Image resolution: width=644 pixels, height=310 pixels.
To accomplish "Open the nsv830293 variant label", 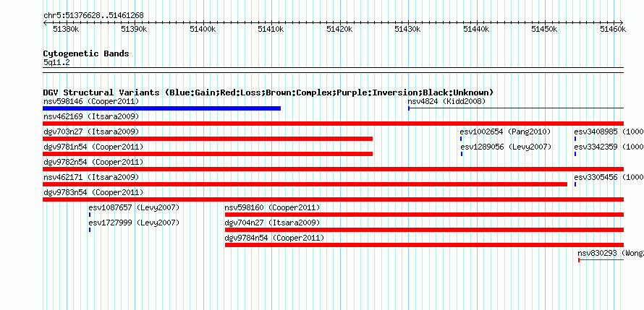I will (x=611, y=253).
